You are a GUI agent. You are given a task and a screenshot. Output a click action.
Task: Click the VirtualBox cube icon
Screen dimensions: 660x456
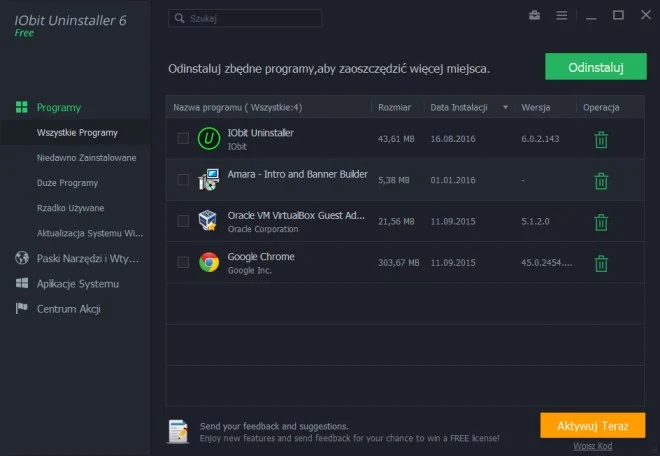click(x=208, y=221)
